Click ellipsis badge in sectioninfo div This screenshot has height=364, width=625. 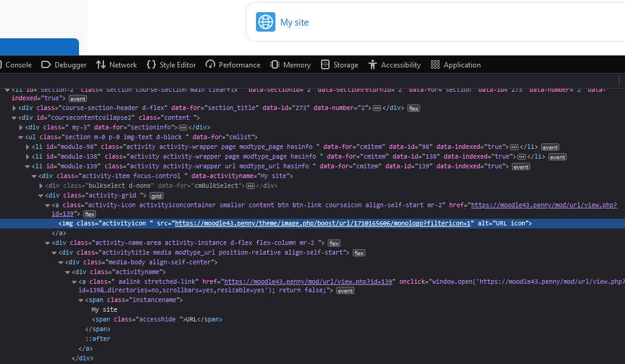(x=183, y=128)
